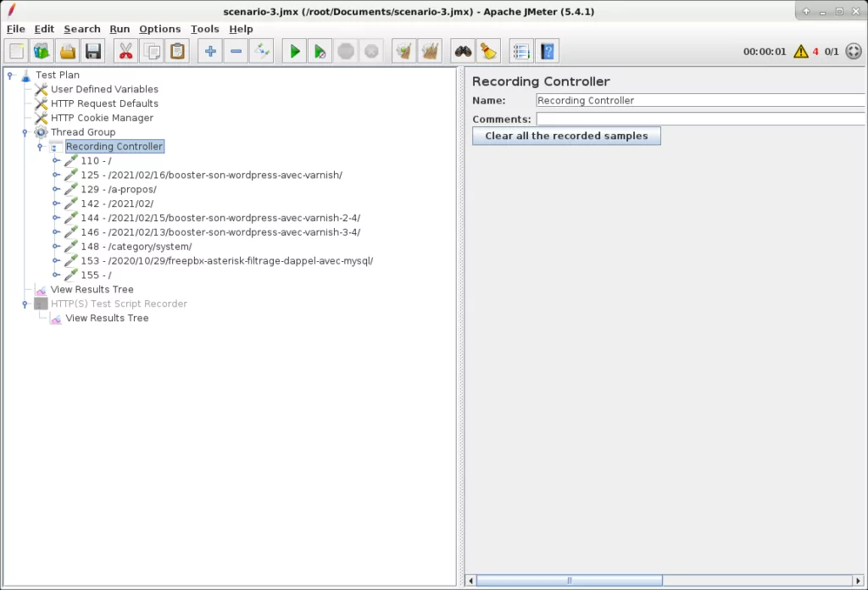Reset search with the brush icon

[x=488, y=52]
